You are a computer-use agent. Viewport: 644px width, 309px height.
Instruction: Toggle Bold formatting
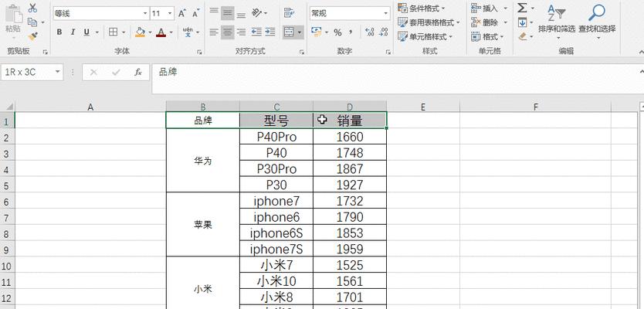coord(59,32)
